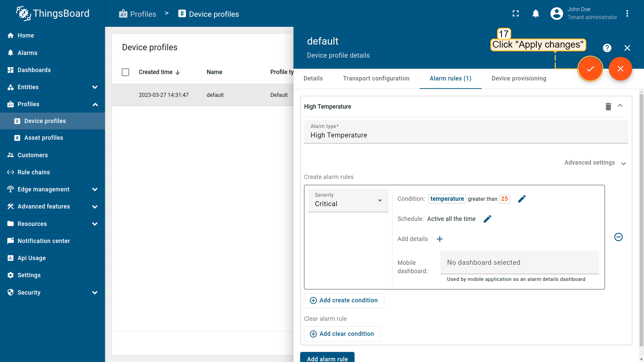Viewport: 644px width, 362px height.
Task: Switch to the Transport configuration tab
Action: pos(376,78)
